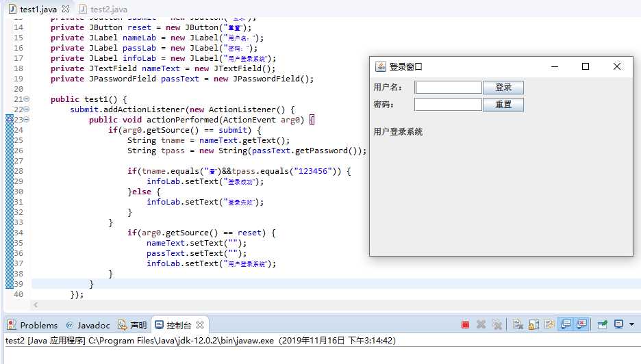Click the 用户名: label in login window
Screen dimensions: 641x364
click(387, 88)
